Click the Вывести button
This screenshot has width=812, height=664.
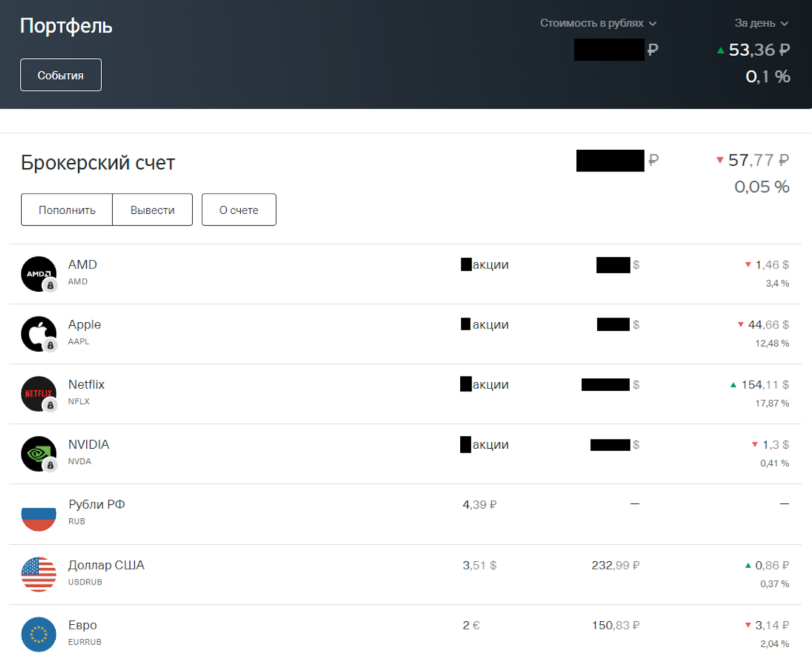point(152,210)
